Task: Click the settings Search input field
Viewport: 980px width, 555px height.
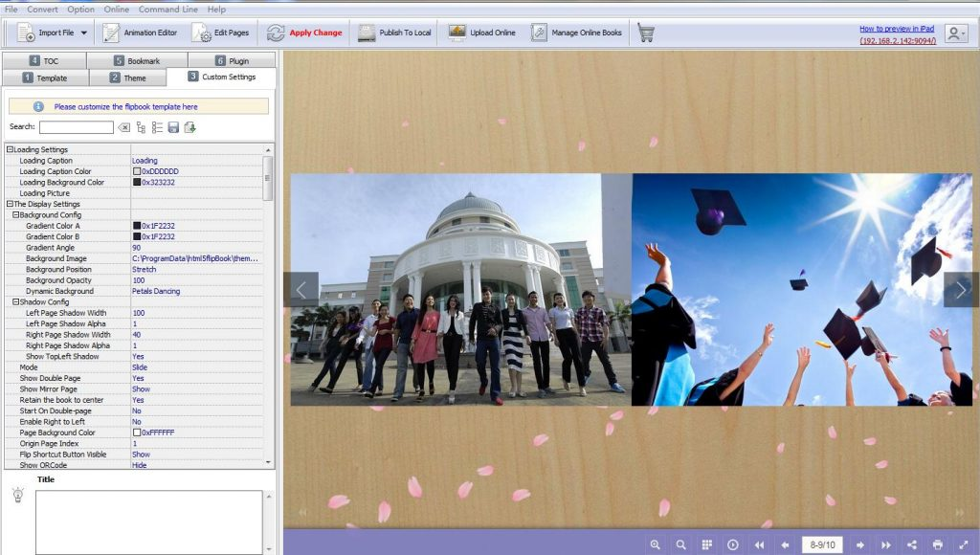Action: click(x=77, y=127)
